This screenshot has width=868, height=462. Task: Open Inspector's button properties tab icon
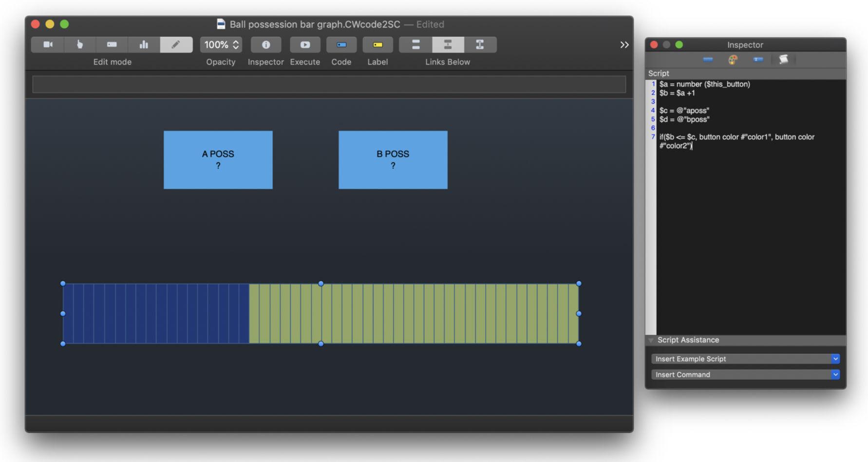(708, 59)
